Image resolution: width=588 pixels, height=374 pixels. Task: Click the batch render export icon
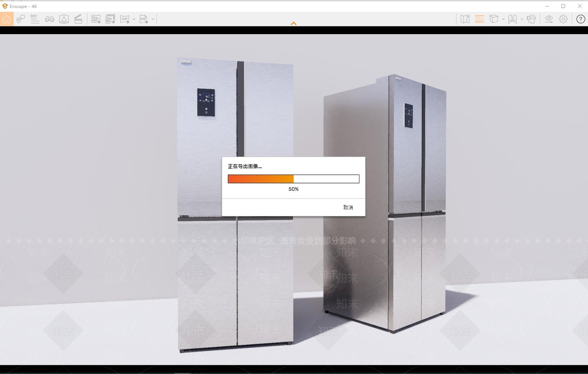[110, 19]
